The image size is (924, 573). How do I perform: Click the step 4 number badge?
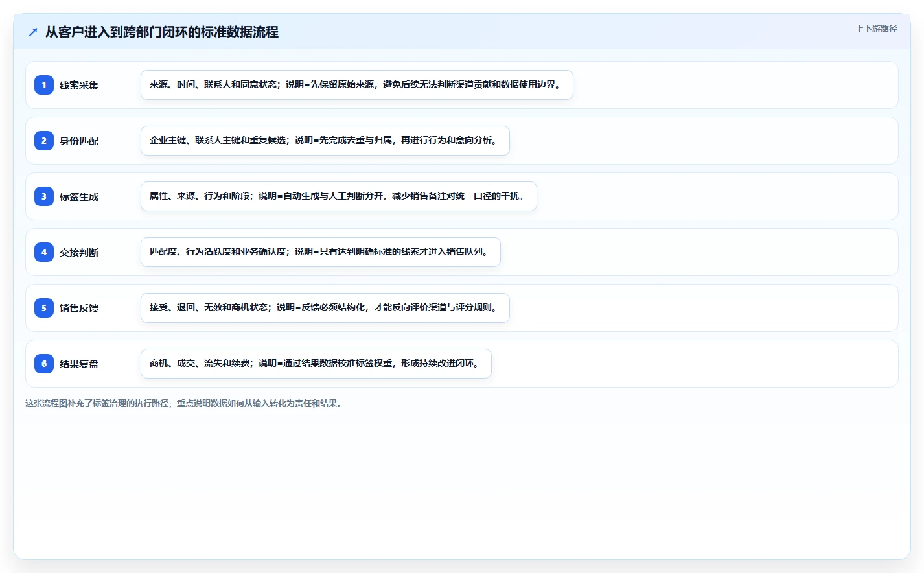pyautogui.click(x=44, y=252)
